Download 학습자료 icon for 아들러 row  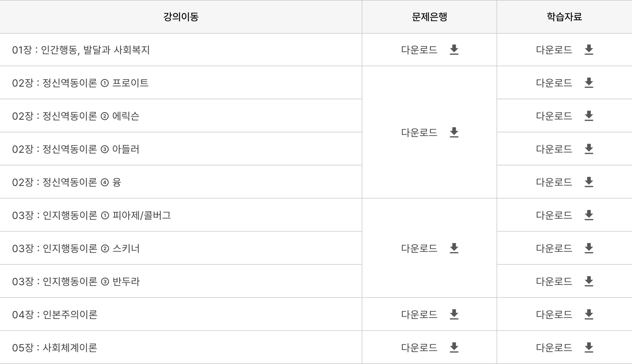click(589, 149)
